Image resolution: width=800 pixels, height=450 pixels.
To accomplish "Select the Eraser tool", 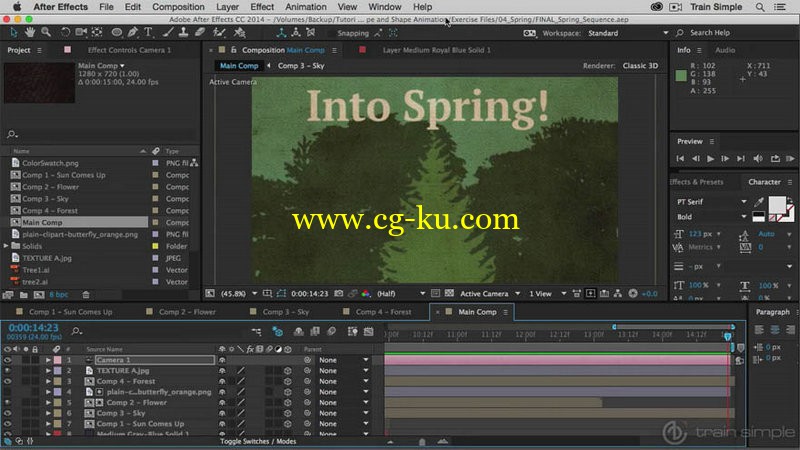I will (x=199, y=33).
